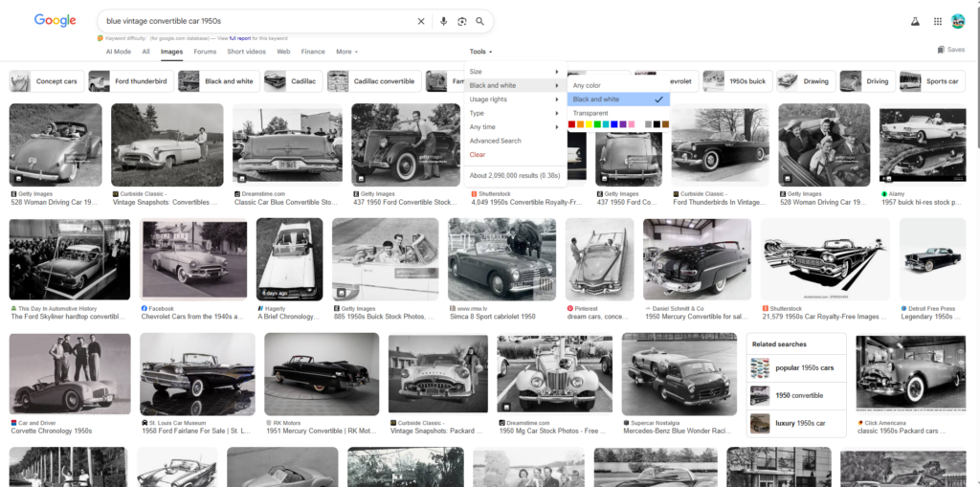The width and height of the screenshot is (980, 487).
Task: Open the full report link
Action: [x=240, y=38]
